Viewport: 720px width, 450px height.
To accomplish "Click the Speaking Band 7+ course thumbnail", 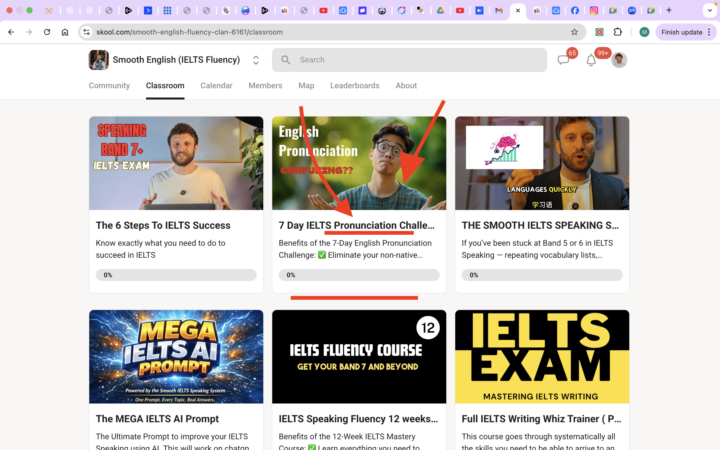I will point(176,163).
